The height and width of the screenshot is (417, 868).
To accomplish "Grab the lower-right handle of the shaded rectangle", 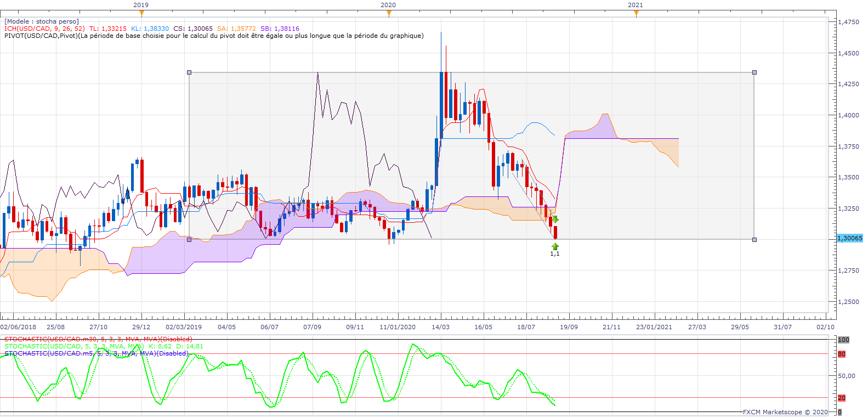I will click(754, 240).
